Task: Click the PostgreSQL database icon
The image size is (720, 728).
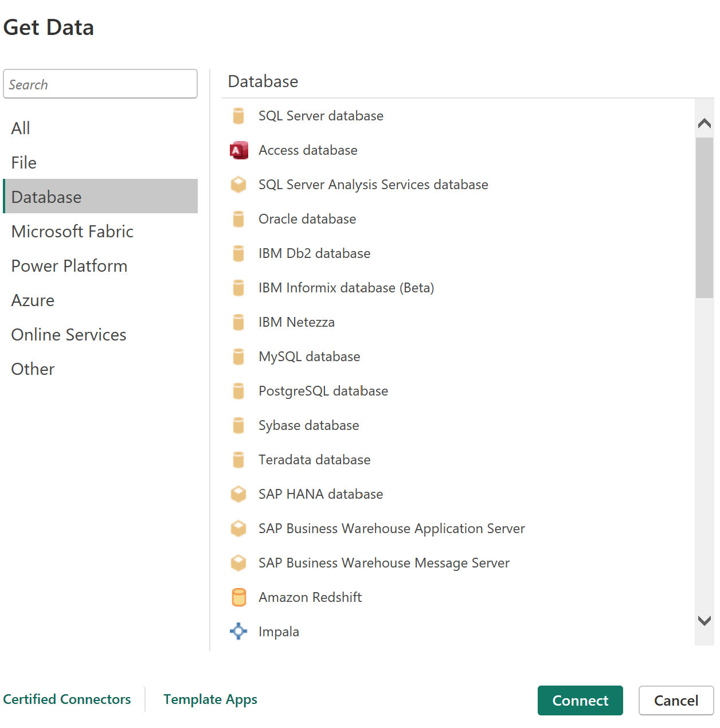Action: point(238,391)
